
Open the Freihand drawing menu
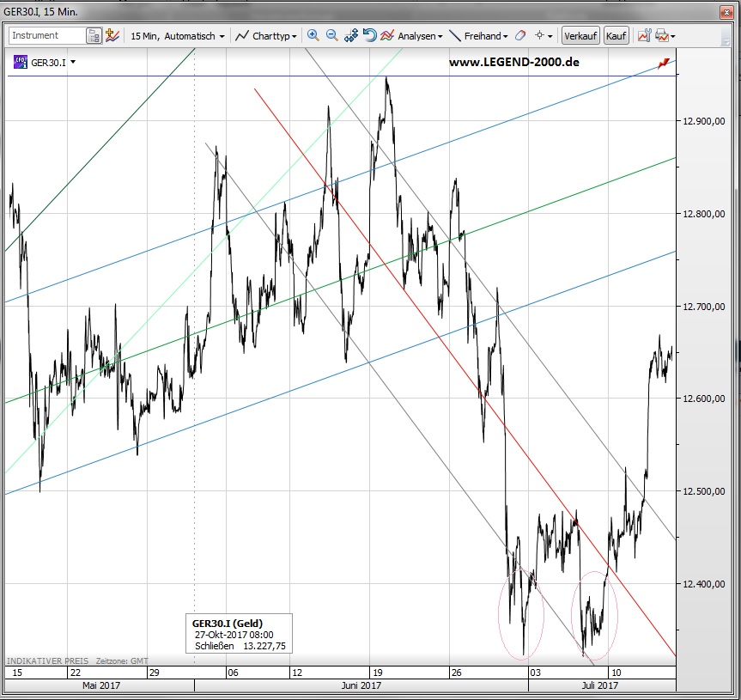tap(479, 36)
